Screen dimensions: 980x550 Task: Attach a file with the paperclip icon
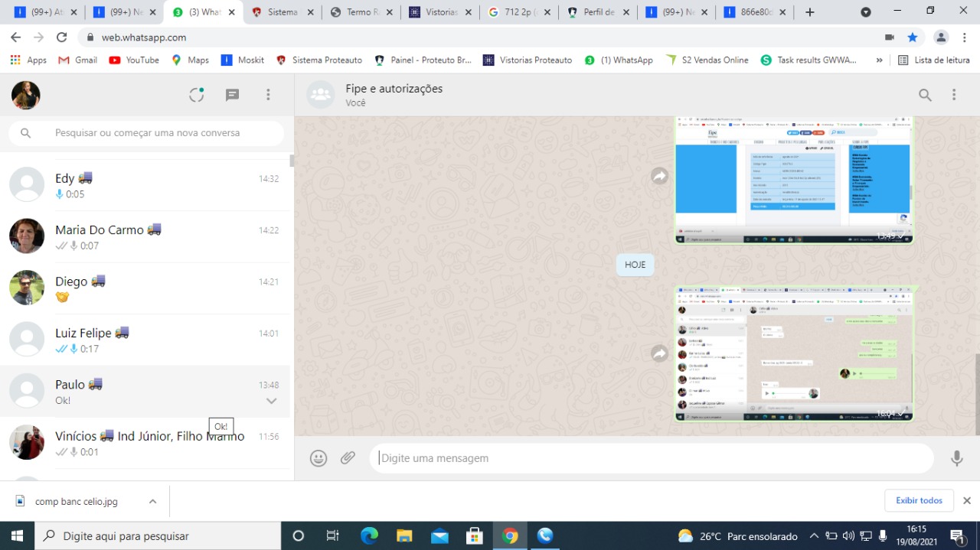tap(348, 458)
